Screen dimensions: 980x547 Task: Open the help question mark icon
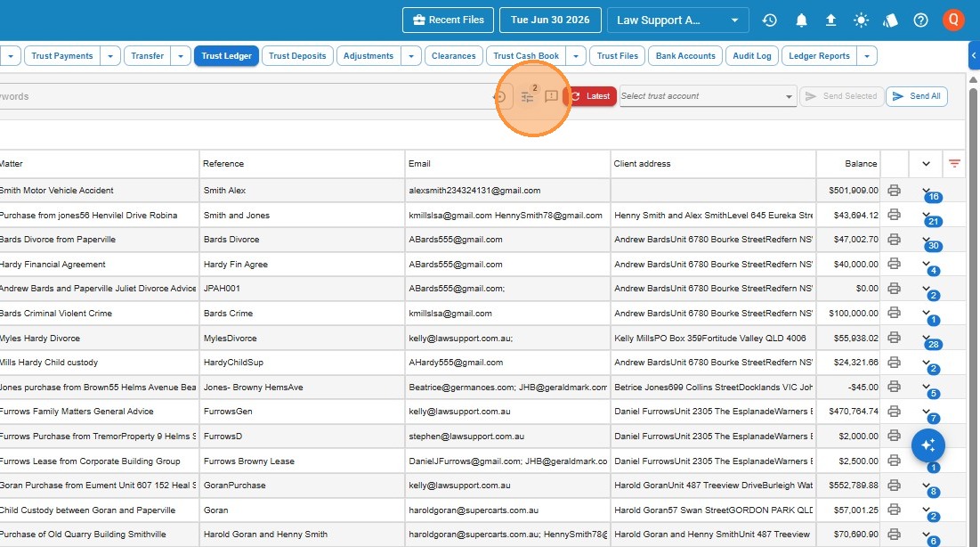[920, 20]
